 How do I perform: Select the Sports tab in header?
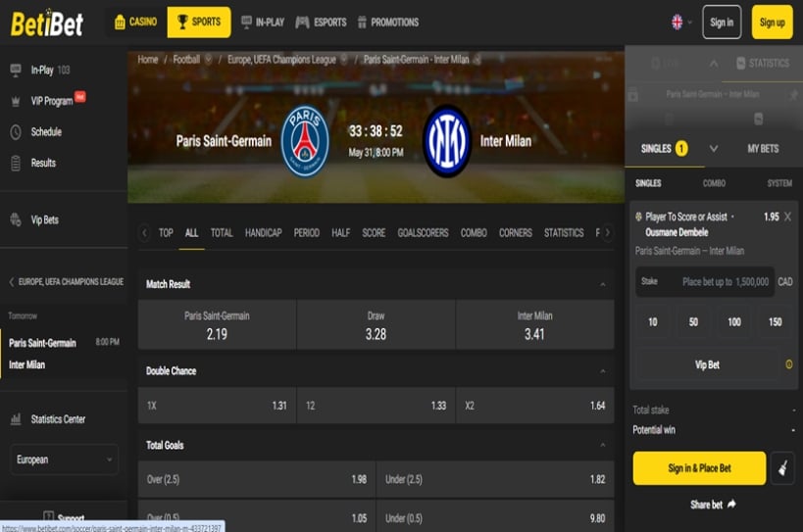point(199,22)
